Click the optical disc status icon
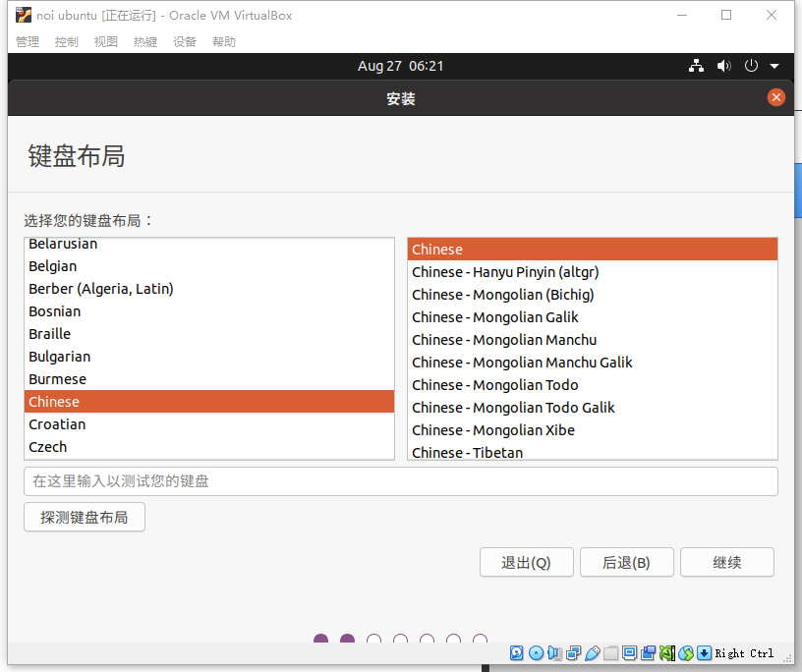This screenshot has width=802, height=672. pyautogui.click(x=536, y=653)
